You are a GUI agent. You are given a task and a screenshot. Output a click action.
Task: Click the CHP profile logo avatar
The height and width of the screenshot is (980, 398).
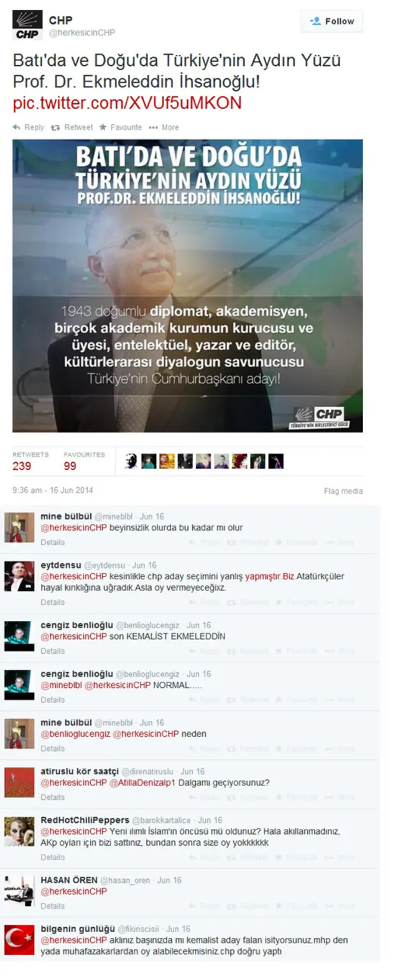click(x=27, y=25)
